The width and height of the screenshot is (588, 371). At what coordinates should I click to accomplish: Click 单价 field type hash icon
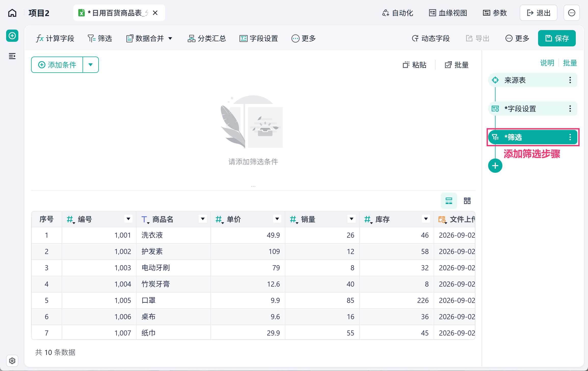[219, 219]
